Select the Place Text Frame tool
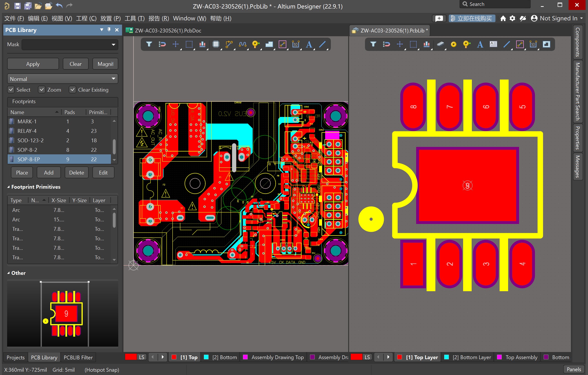The image size is (588, 375). [493, 44]
